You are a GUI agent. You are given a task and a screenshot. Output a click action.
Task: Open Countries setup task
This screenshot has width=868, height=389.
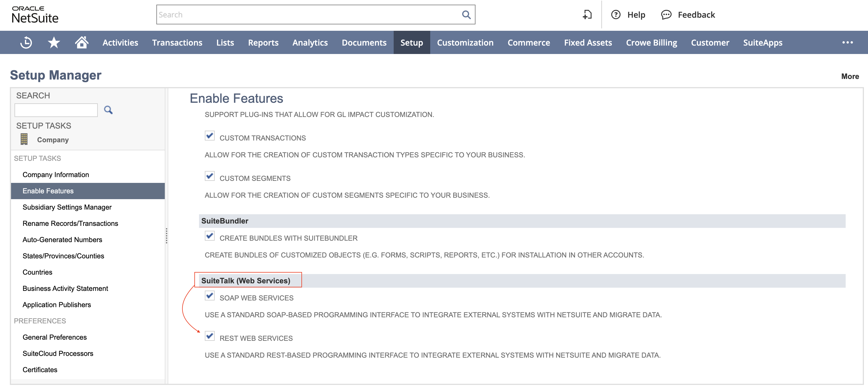[37, 272]
